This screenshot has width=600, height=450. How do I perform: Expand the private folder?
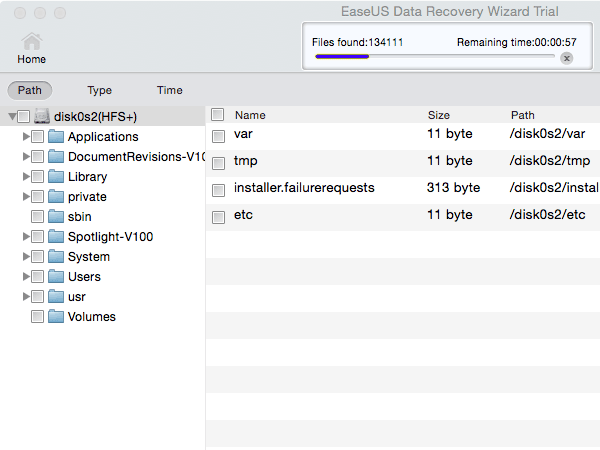26,196
